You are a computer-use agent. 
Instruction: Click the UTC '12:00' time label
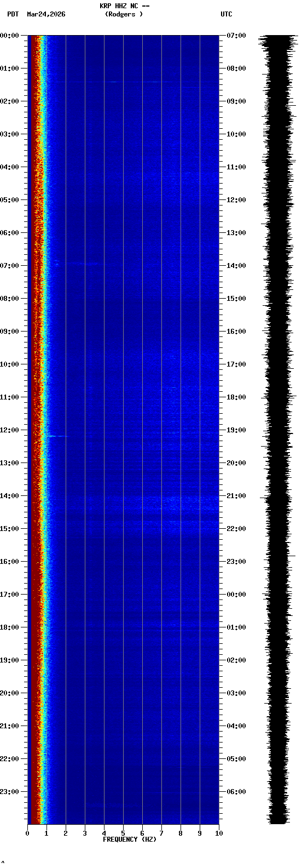click(236, 200)
